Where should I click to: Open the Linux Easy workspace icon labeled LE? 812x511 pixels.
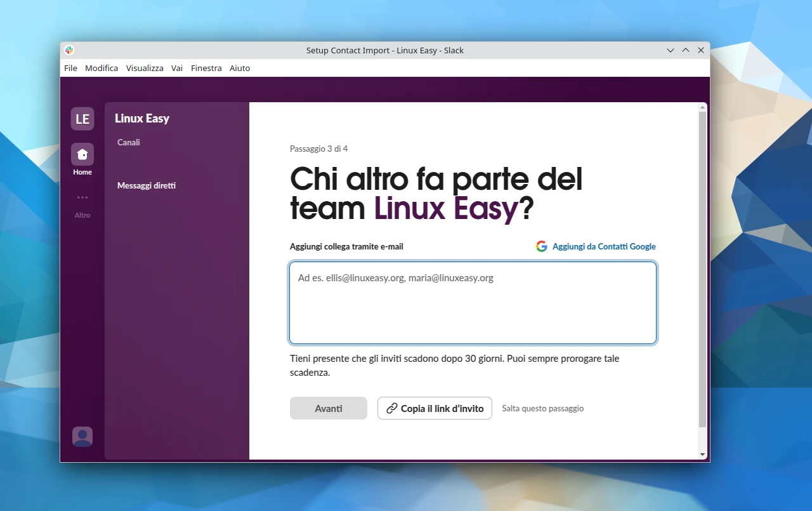tap(82, 119)
